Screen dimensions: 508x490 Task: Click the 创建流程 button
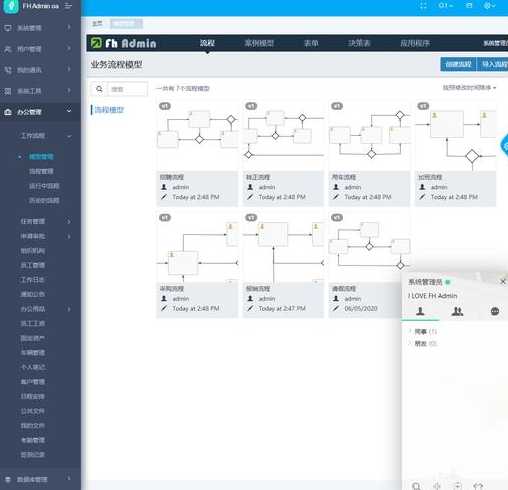pos(458,64)
